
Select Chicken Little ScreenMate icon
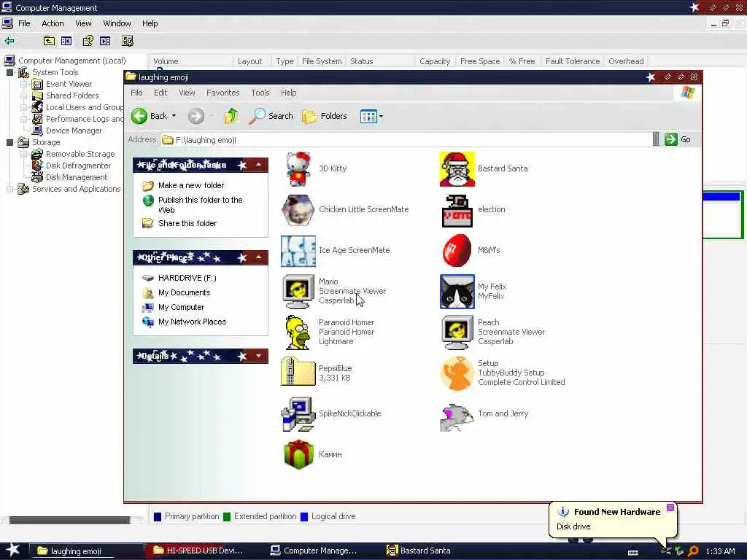[x=298, y=209]
